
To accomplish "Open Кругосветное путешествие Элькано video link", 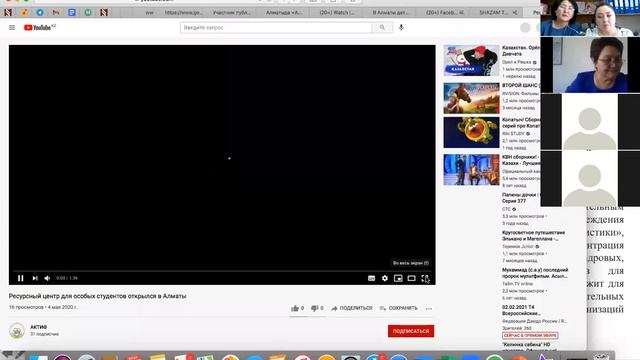I will (x=534, y=236).
